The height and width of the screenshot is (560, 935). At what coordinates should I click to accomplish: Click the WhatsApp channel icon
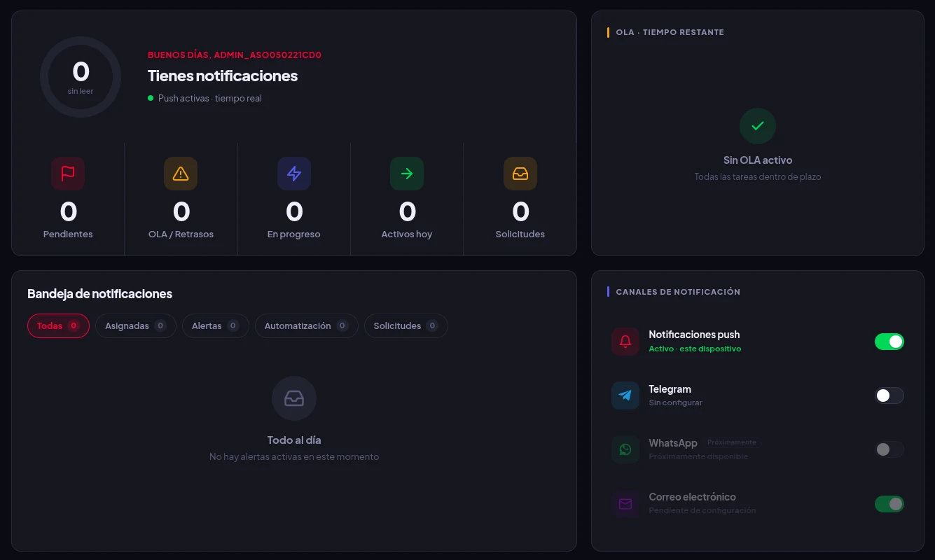point(625,449)
